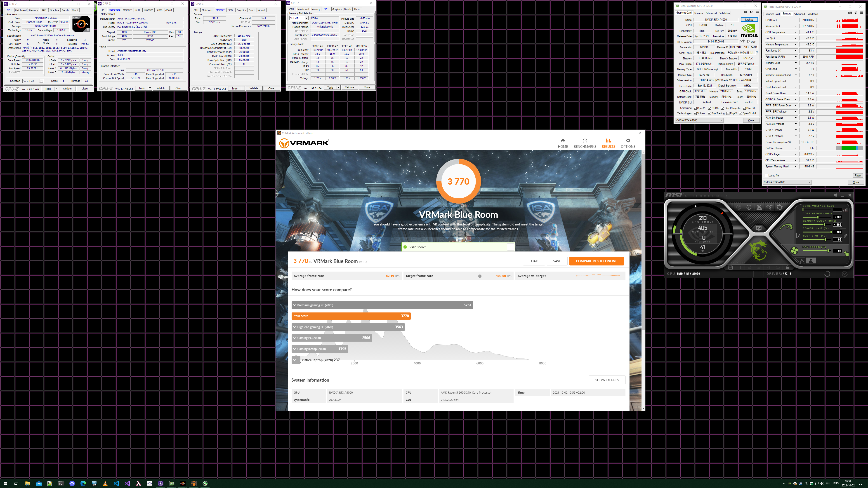The height and width of the screenshot is (488, 868).
Task: Unlock the profiles with Afterburner padlock icon
Action: coord(788,267)
